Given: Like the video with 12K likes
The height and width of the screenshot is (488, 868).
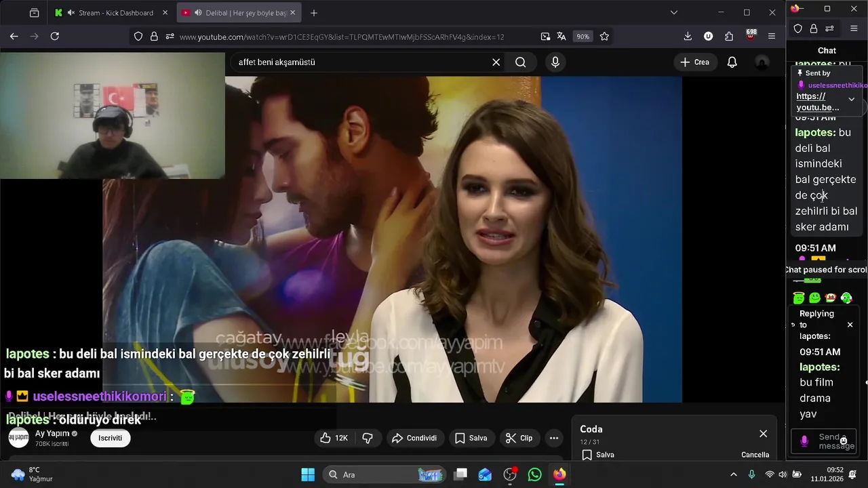Looking at the screenshot, I should tap(334, 438).
